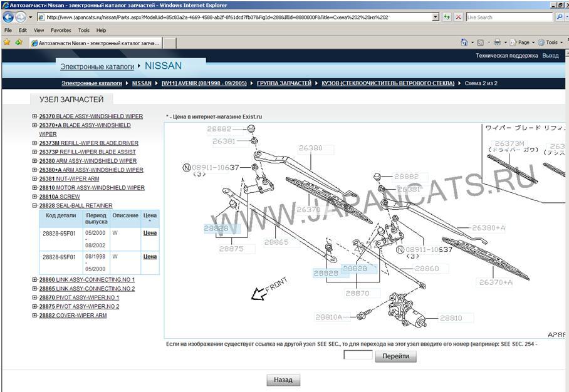The width and height of the screenshot is (569, 392).
Task: Click the empty new tab button
Action: [169, 43]
